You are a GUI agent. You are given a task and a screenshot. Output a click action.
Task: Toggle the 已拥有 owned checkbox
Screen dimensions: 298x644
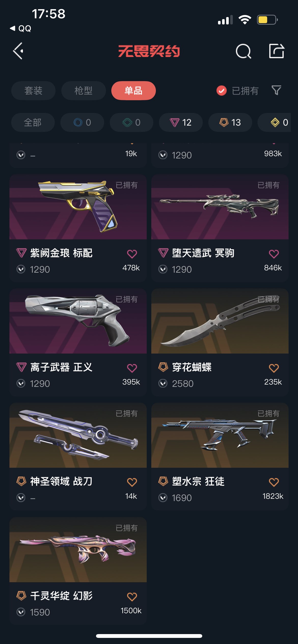coord(221,91)
